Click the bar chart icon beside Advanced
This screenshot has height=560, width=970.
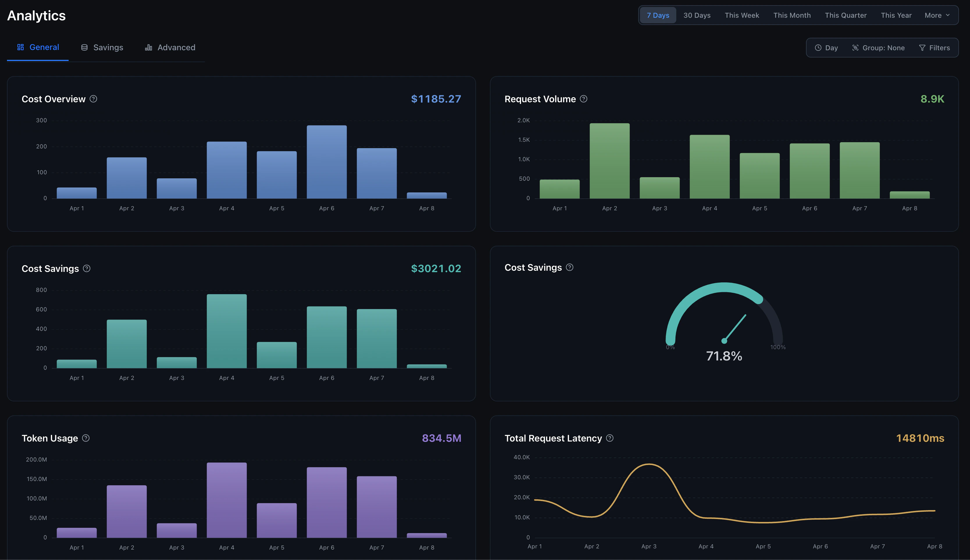point(148,47)
